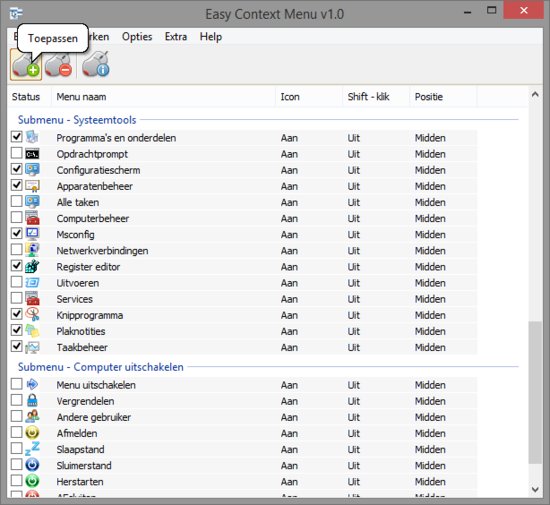
Task: Check the Vergrendelen checkbox
Action: (x=16, y=400)
